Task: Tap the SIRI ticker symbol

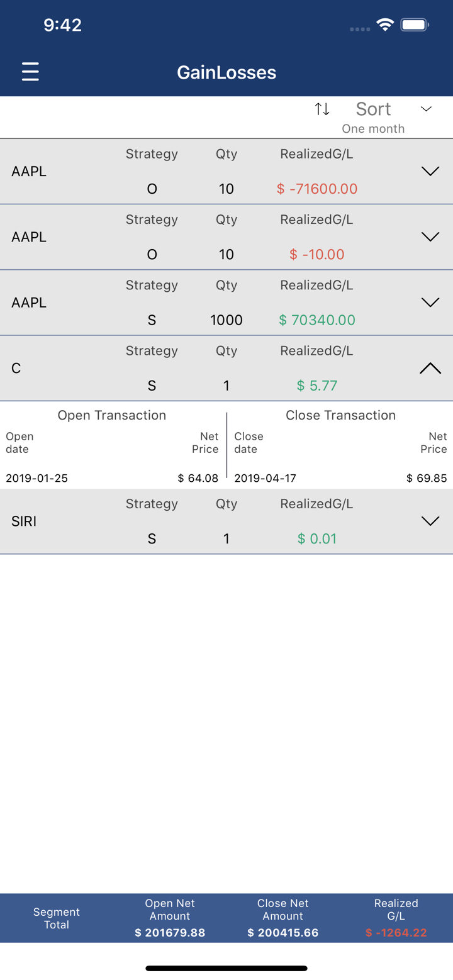Action: coord(24,521)
